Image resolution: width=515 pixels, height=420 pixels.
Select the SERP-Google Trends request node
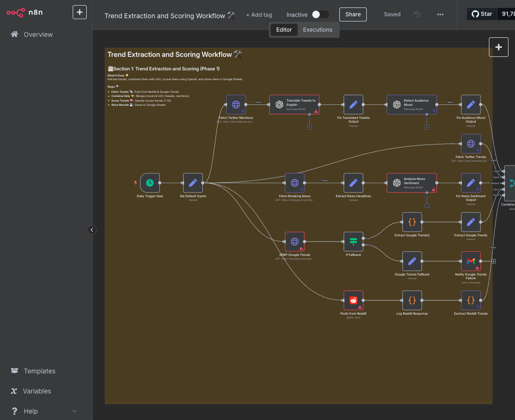(x=295, y=241)
